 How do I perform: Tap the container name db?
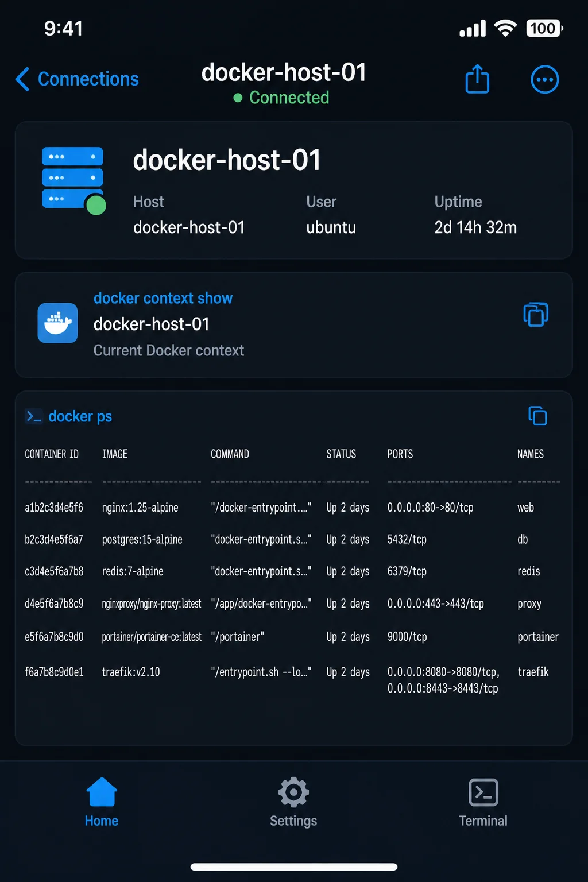pos(523,539)
